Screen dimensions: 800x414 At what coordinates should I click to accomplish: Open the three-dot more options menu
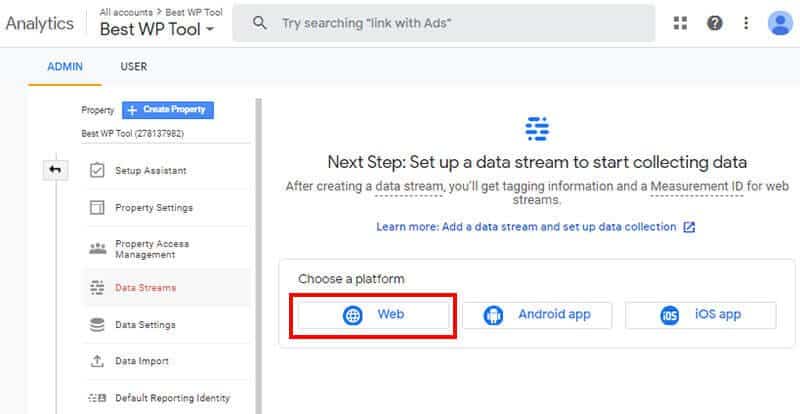click(x=746, y=23)
